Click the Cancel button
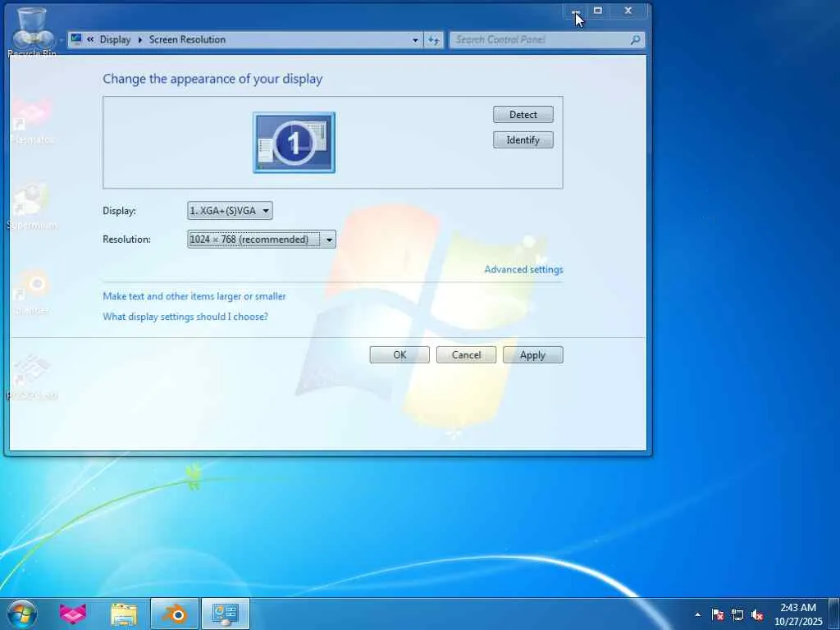Screen dimensions: 840x630 coord(466,354)
